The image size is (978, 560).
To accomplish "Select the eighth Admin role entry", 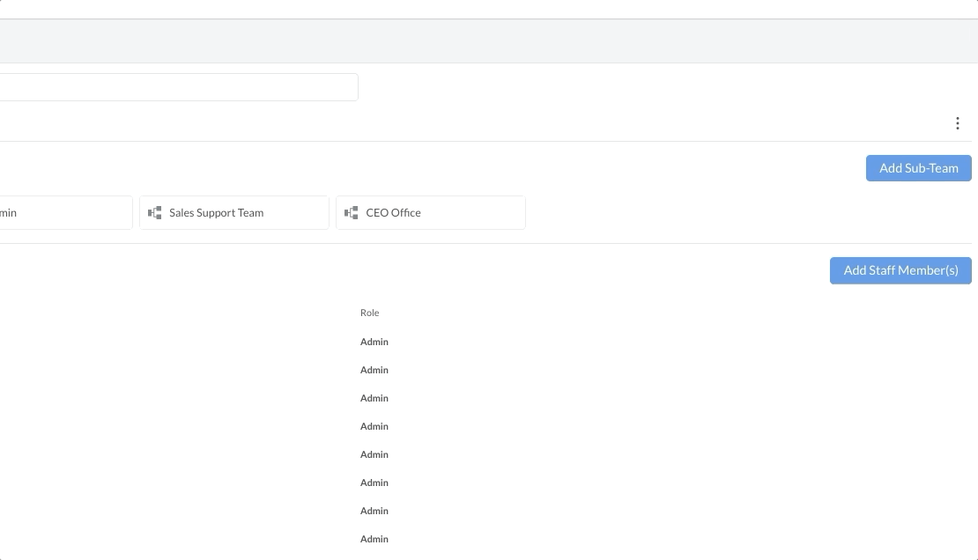I will coord(374,539).
